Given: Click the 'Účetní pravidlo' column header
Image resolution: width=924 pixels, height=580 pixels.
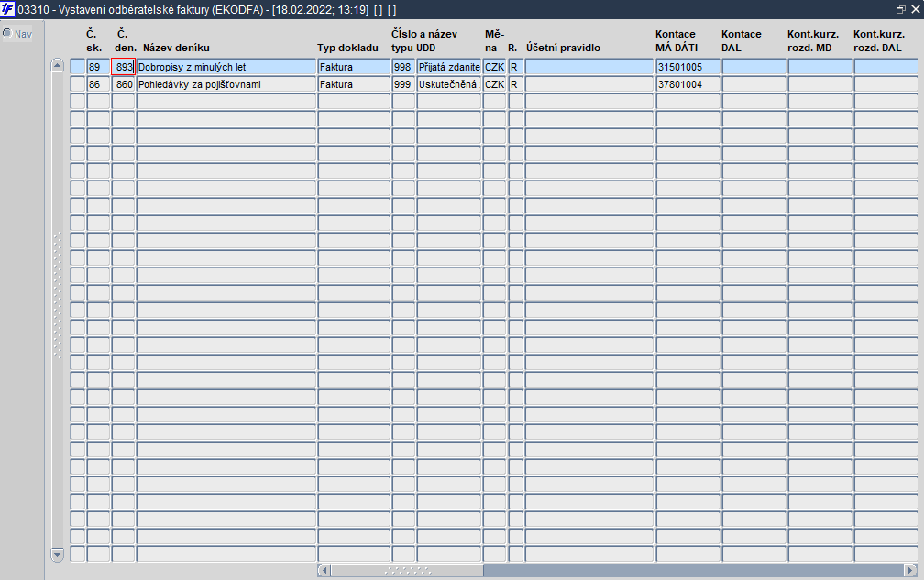Looking at the screenshot, I should 564,48.
